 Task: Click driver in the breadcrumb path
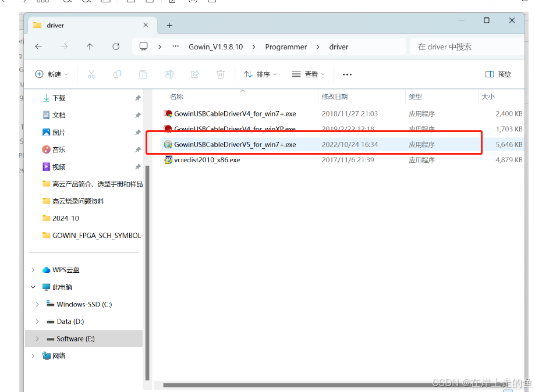(x=339, y=47)
